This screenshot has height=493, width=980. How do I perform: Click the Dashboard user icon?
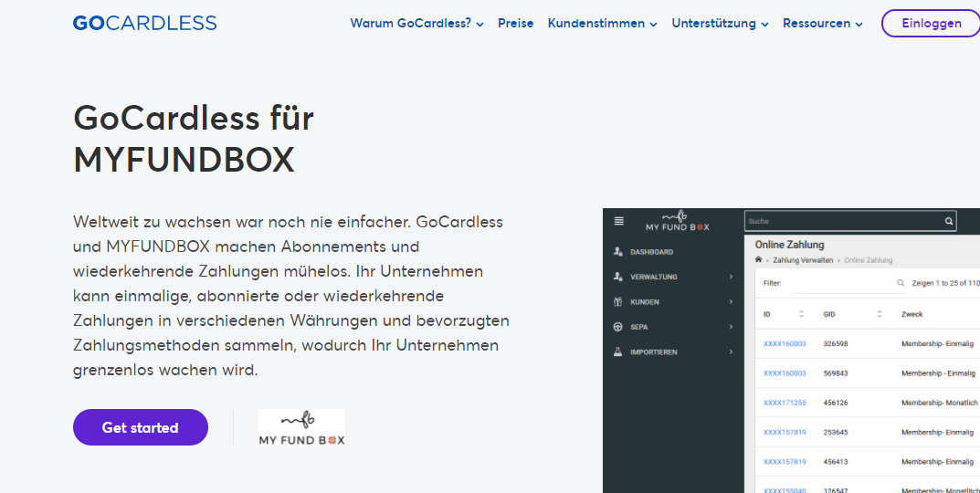[x=618, y=252]
